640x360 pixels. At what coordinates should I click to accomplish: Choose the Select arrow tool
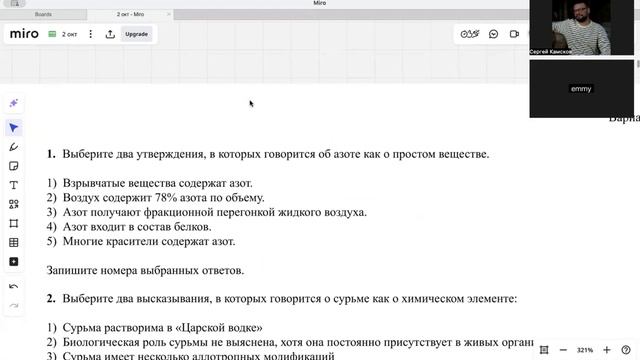pyautogui.click(x=13, y=128)
